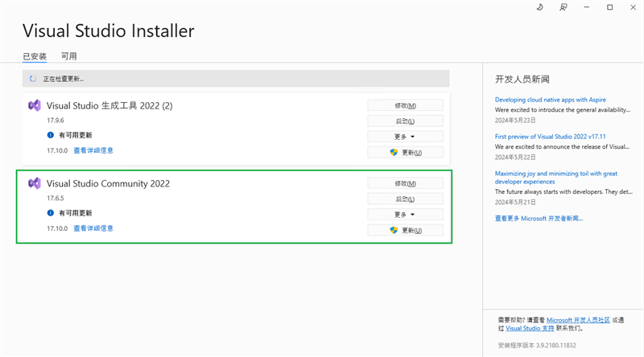
Task: Click 有可用更新 text under Community 2022
Action: pyautogui.click(x=76, y=213)
